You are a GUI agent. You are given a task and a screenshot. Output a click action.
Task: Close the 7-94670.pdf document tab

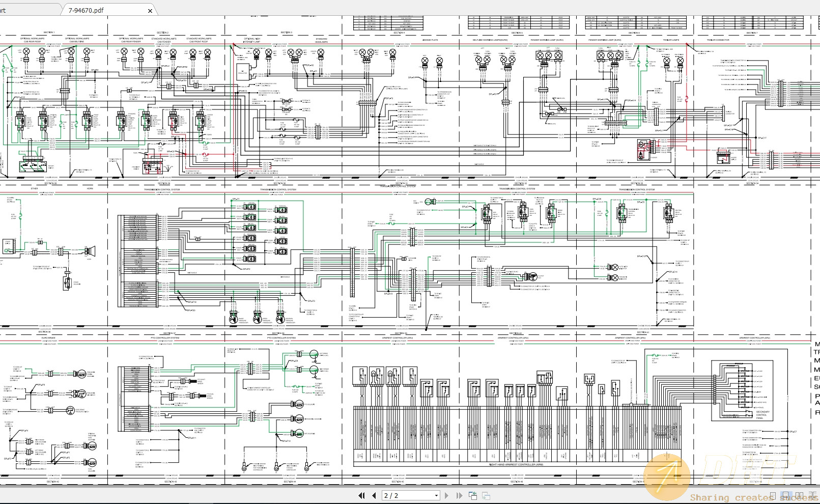(149, 10)
